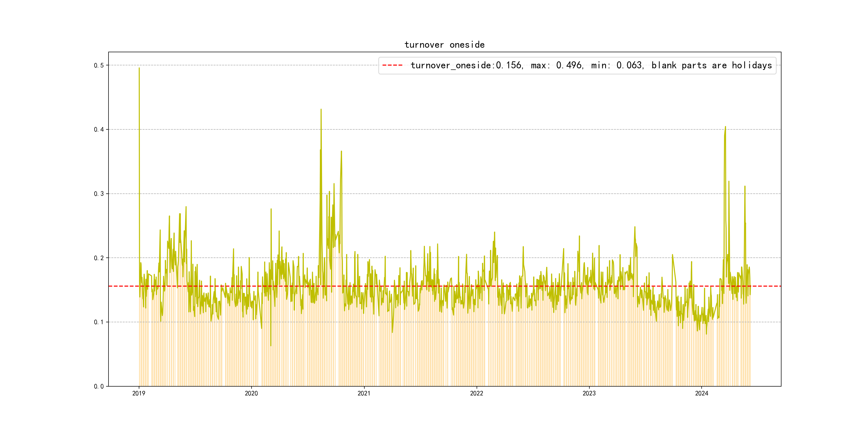The image size is (868, 434).
Task: Click the late-2020 spike peak near 0.37
Action: [341, 151]
